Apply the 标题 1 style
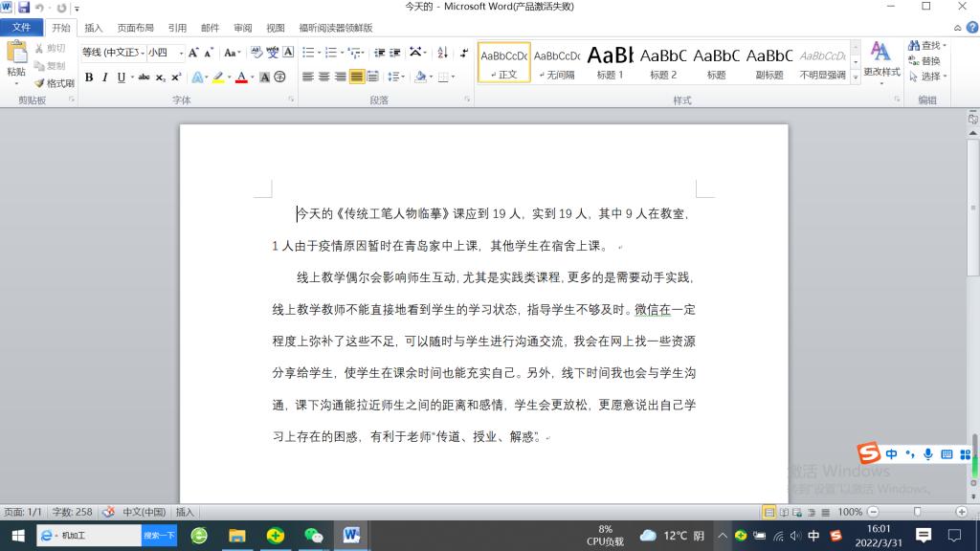The image size is (980, 551). (610, 62)
